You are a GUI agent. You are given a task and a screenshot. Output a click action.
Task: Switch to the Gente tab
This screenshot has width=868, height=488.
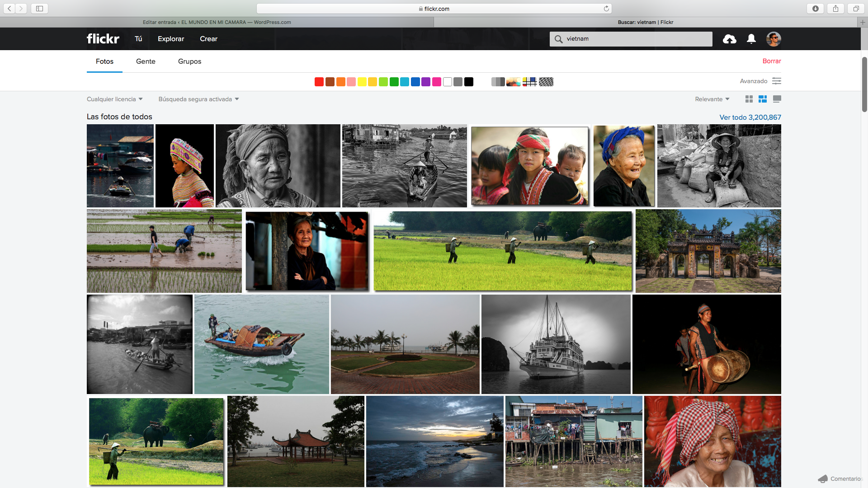click(146, 61)
